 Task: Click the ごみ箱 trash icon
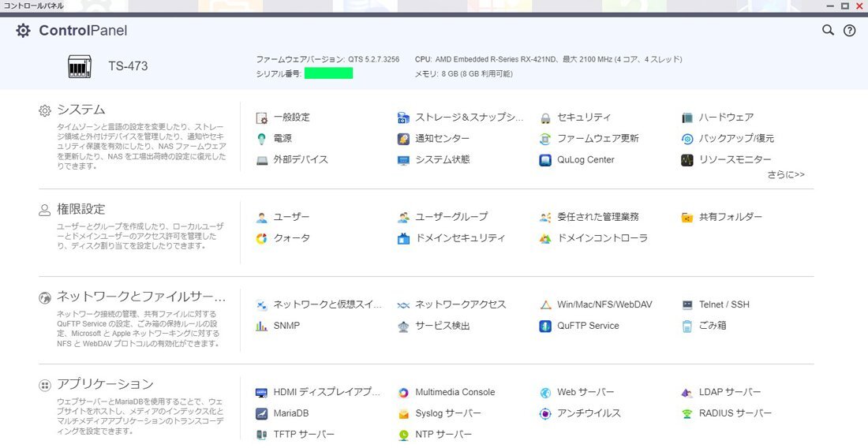[x=687, y=326]
